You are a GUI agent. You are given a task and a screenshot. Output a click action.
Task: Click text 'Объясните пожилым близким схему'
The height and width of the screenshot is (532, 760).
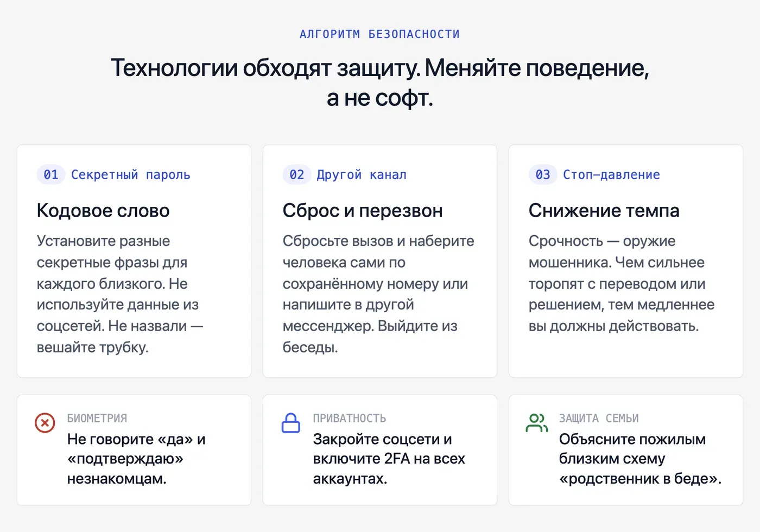pos(641,459)
